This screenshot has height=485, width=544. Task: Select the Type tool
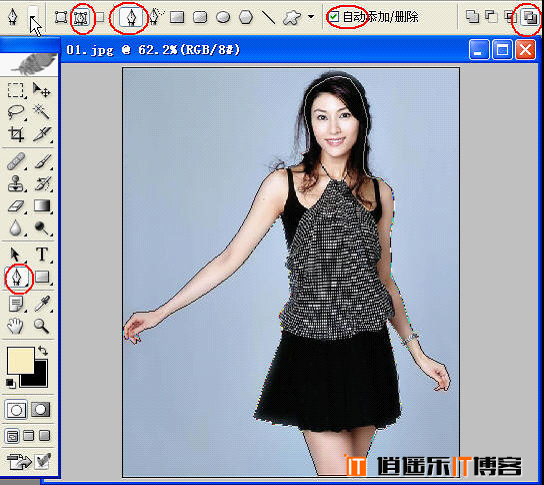coord(42,254)
